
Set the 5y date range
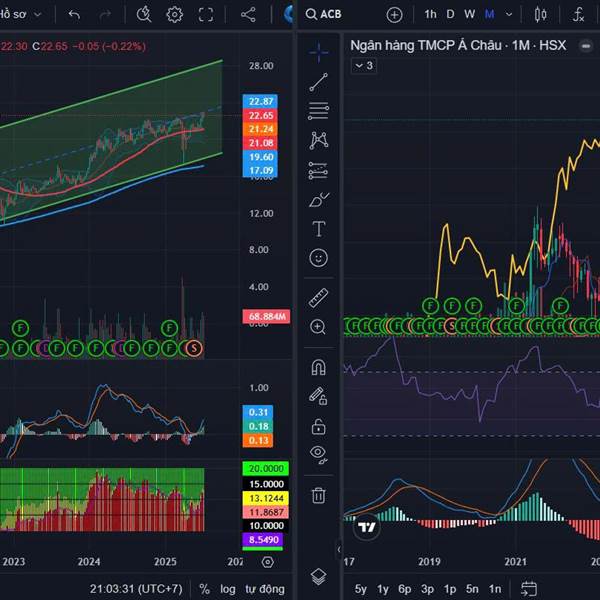click(360, 589)
